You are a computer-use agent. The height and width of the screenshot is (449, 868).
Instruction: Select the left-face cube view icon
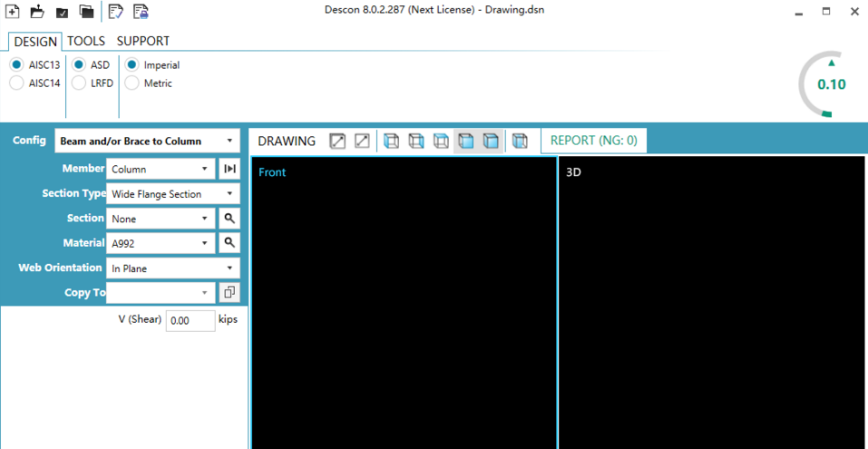pos(392,142)
